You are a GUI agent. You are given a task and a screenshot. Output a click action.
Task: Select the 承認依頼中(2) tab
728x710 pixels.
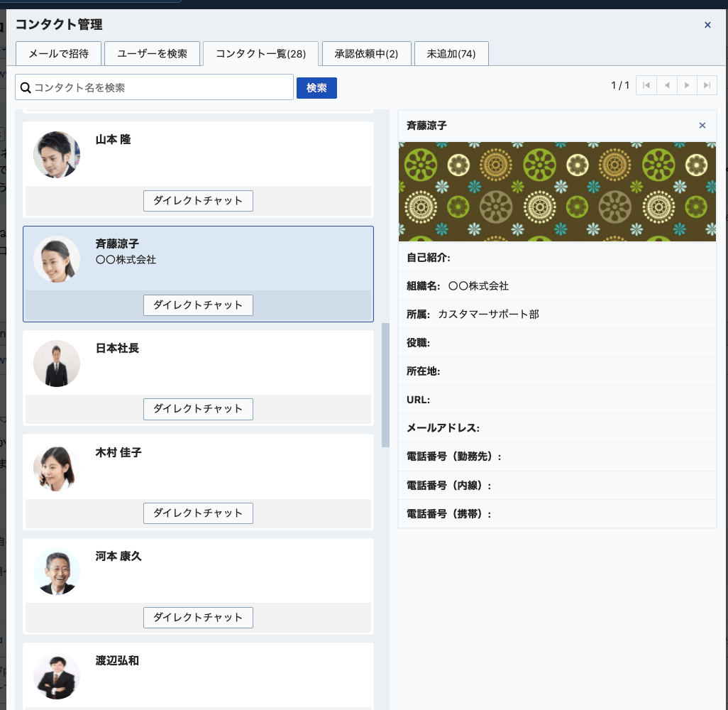366,54
